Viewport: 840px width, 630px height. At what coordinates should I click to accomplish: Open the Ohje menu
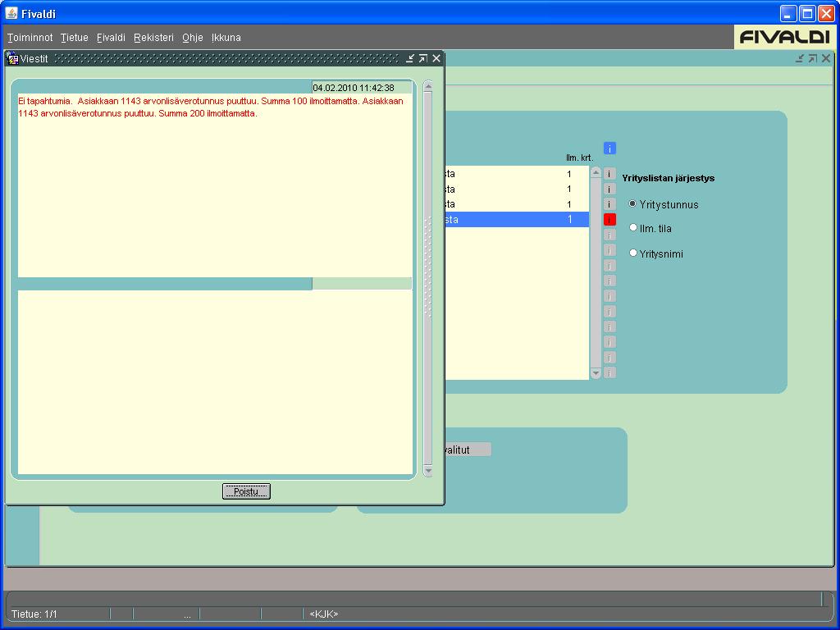pos(192,38)
